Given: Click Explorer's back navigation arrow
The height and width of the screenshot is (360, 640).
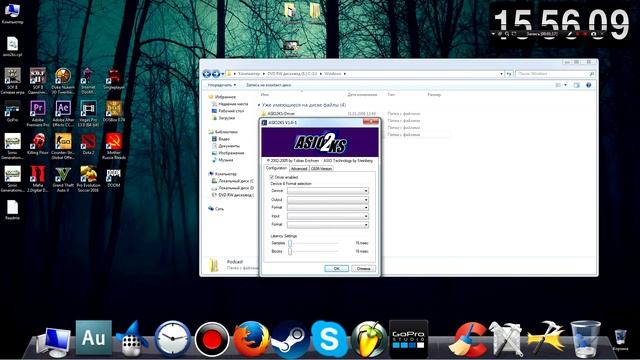Looking at the screenshot, I should tap(207, 74).
